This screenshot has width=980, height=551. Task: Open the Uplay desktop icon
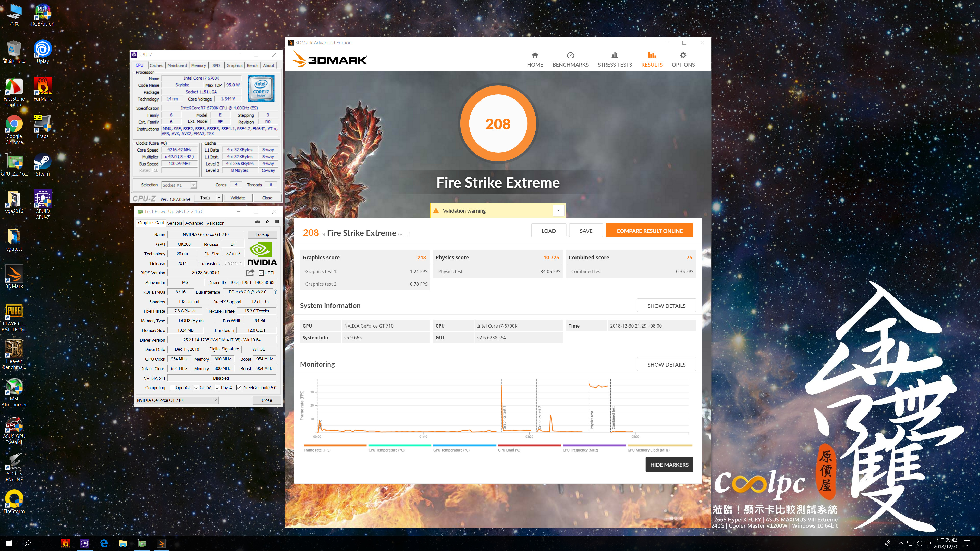[x=43, y=52]
